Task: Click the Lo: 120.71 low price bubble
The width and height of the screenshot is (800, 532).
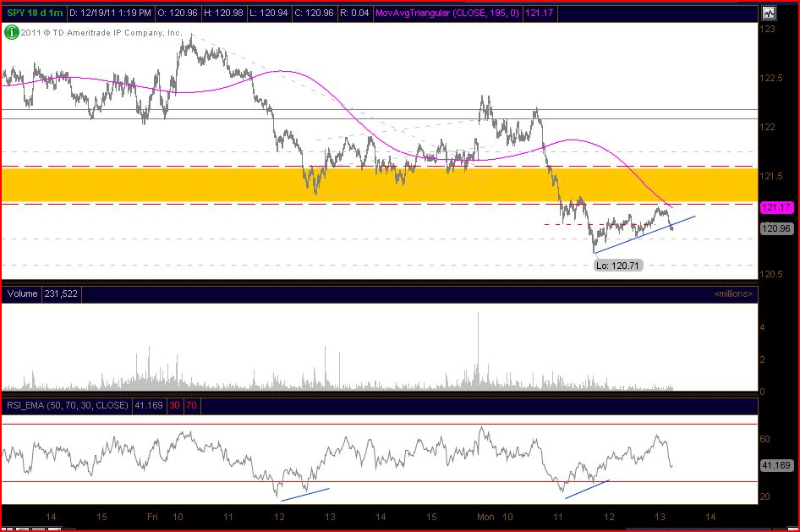Action: point(617,266)
